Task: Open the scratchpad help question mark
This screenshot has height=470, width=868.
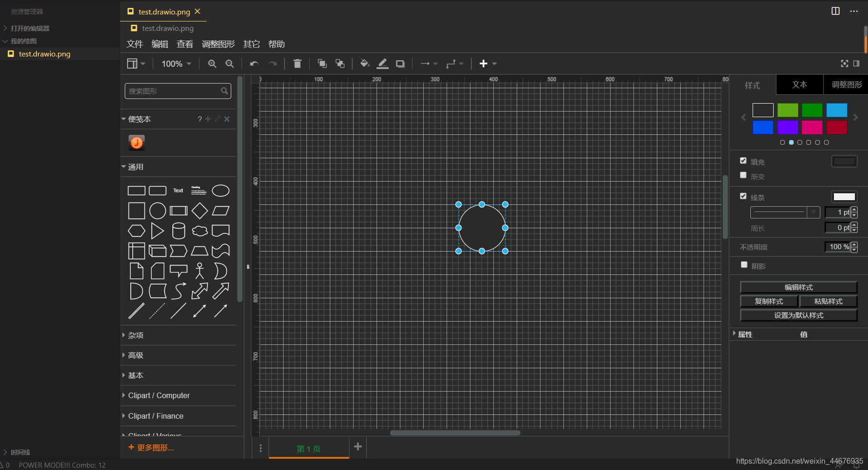Action: (199, 119)
